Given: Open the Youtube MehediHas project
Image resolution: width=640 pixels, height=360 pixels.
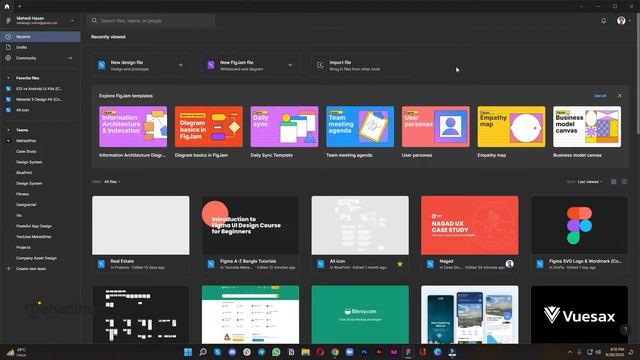Looking at the screenshot, I should pos(33,237).
